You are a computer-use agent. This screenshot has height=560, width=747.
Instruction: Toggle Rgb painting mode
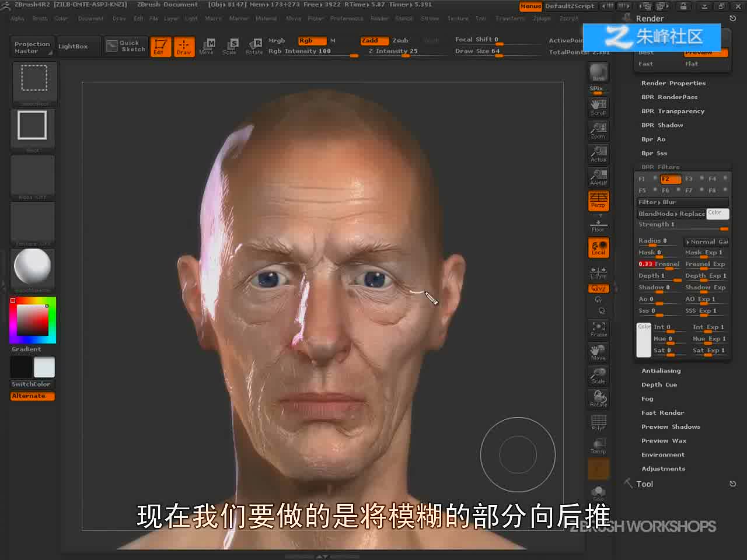[312, 41]
